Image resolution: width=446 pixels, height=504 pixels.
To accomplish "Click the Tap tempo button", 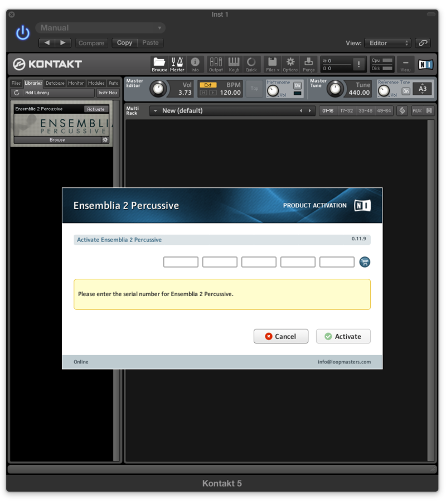I will [254, 89].
